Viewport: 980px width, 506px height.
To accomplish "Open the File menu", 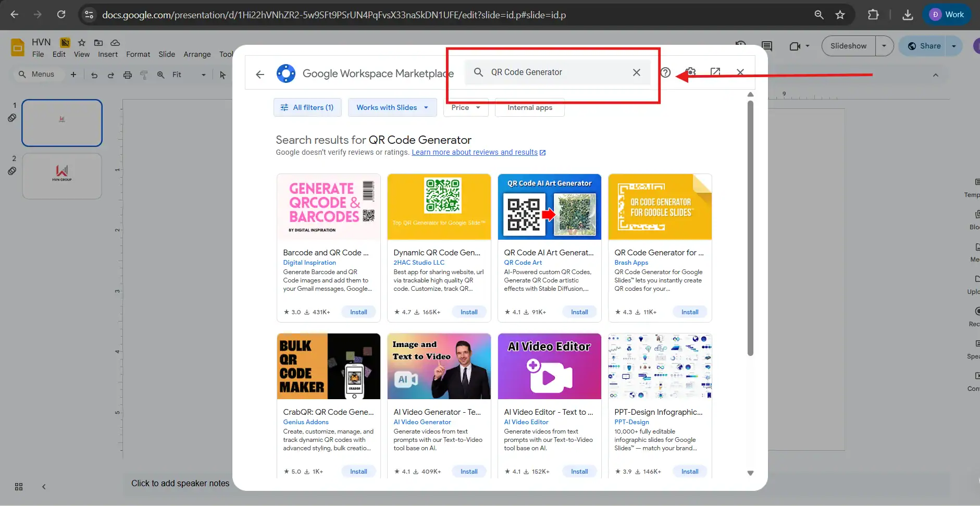I will 38,54.
